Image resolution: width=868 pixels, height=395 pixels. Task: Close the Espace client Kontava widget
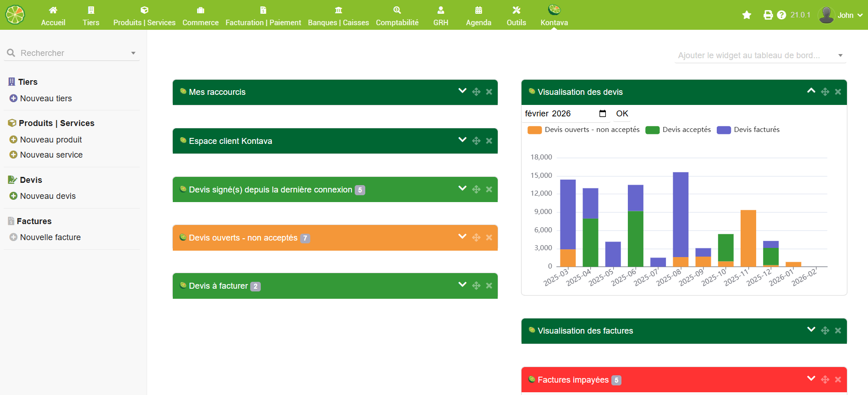tap(489, 141)
